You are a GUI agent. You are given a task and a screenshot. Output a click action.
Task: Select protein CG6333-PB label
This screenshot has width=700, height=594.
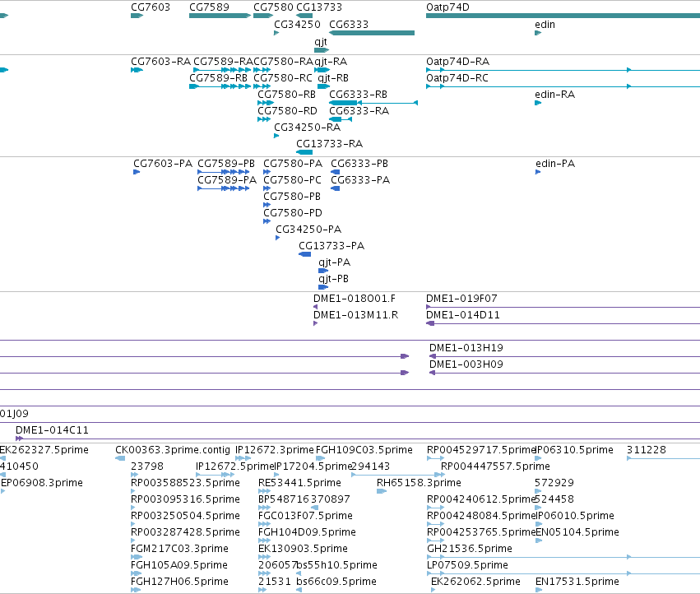pyautogui.click(x=359, y=164)
